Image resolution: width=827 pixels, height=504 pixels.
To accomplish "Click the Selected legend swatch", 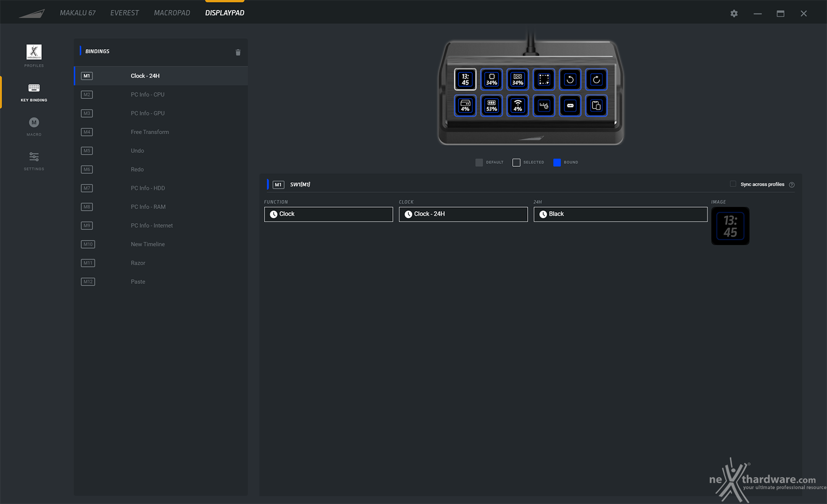I will point(516,163).
